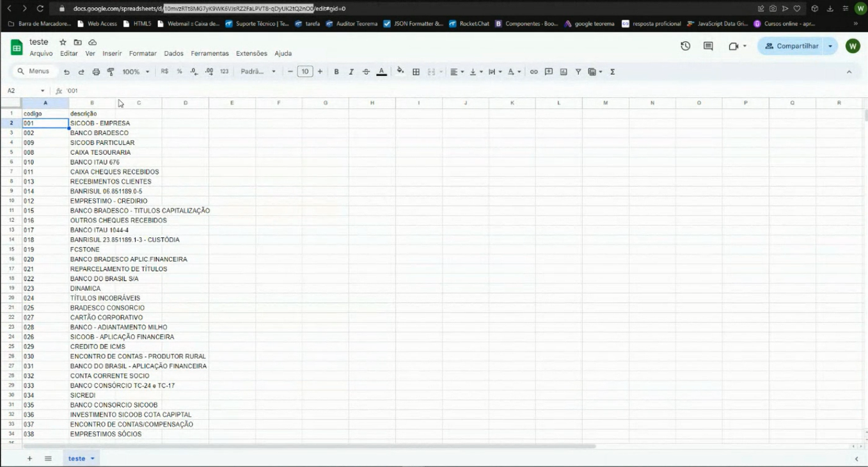Image resolution: width=868 pixels, height=467 pixels.
Task: Open the version history clock icon
Action: tap(685, 46)
